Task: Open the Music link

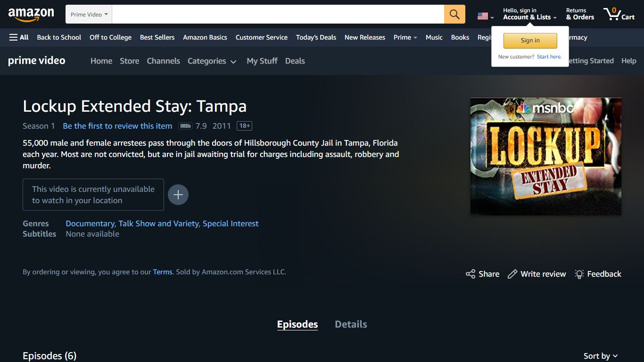Action: point(434,37)
